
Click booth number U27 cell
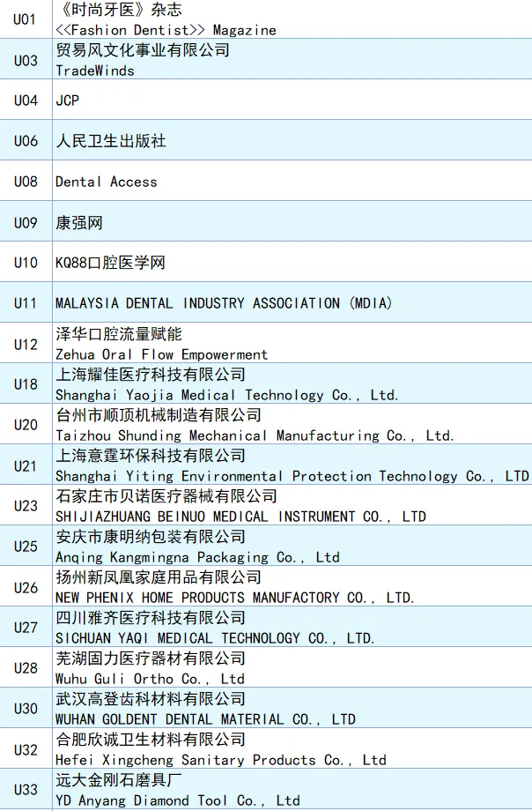coord(26,628)
